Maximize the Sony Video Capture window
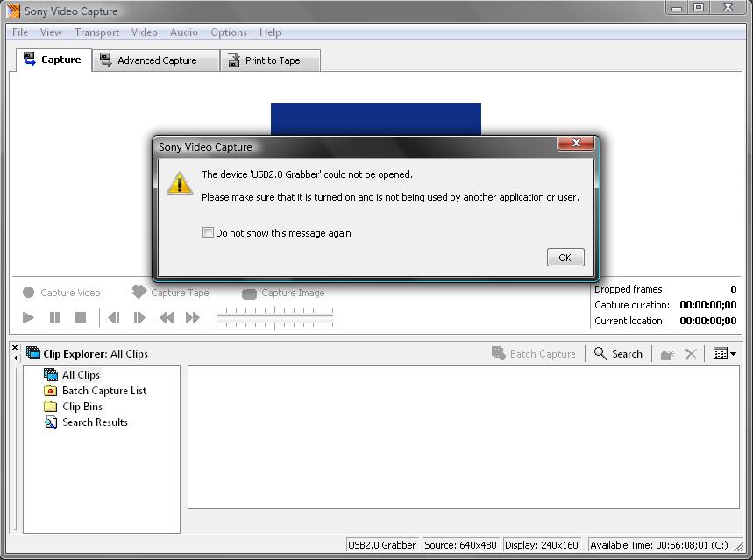Viewport: 753px width, 560px height. point(699,7)
